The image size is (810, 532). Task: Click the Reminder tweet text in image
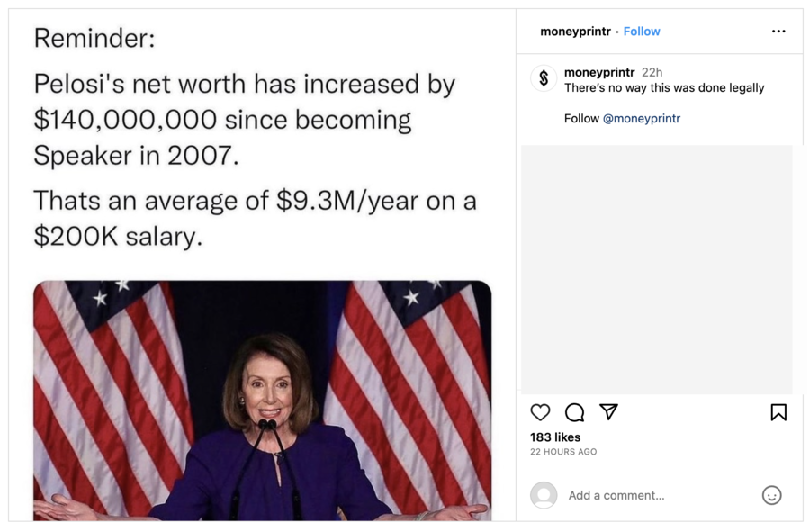[x=256, y=138]
